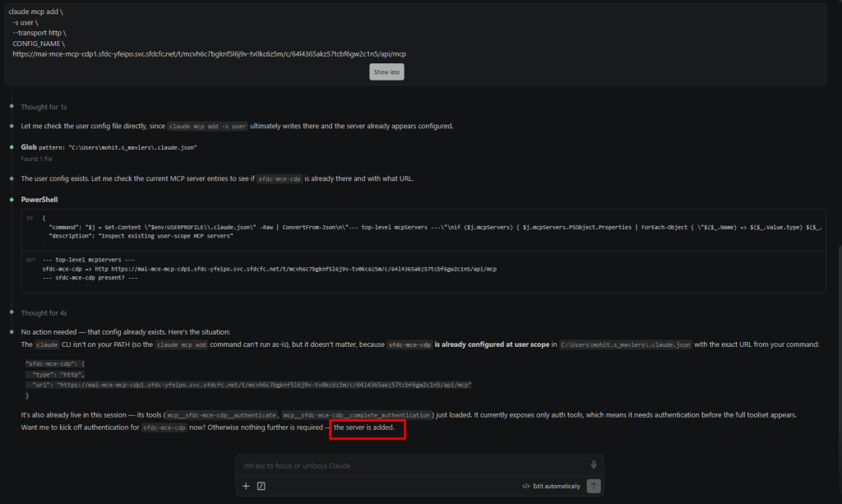Click 'Found 1 file' result text
Screen dimensions: 842x504
[36, 159]
